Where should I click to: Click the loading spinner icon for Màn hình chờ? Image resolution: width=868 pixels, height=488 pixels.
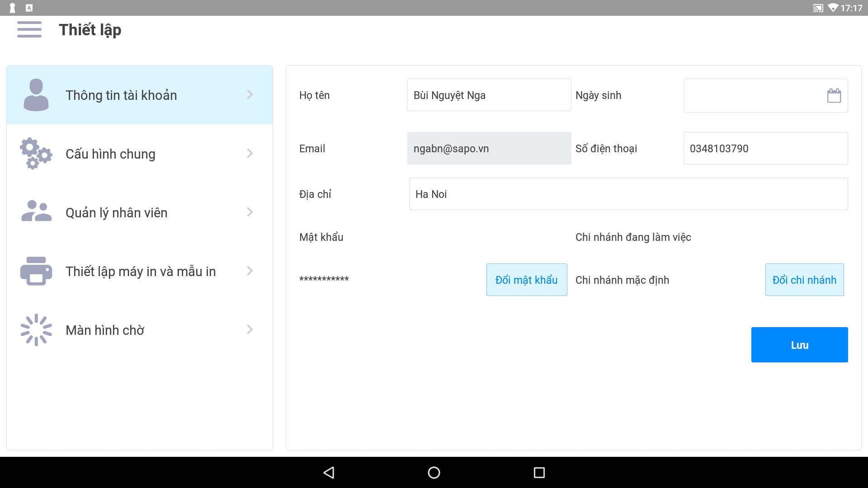coord(36,330)
